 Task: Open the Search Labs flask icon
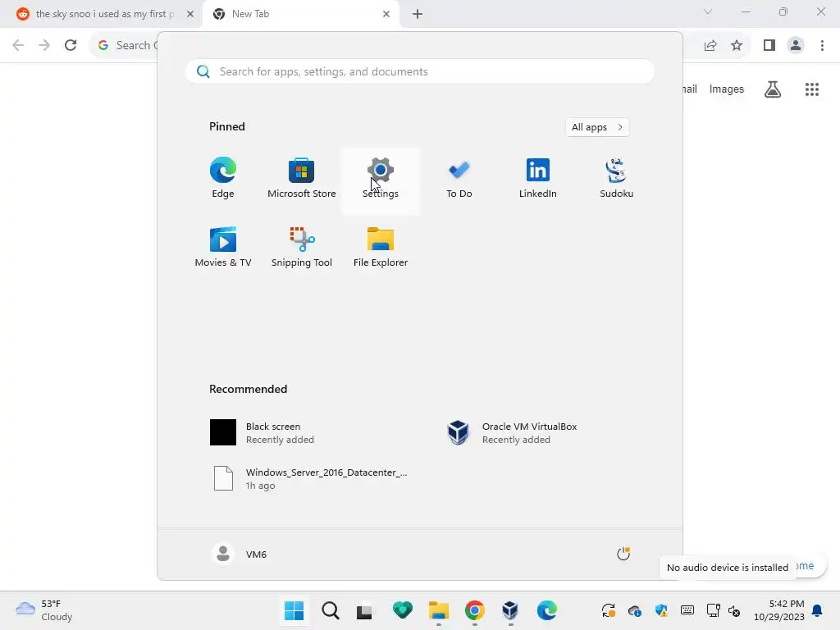coord(773,89)
